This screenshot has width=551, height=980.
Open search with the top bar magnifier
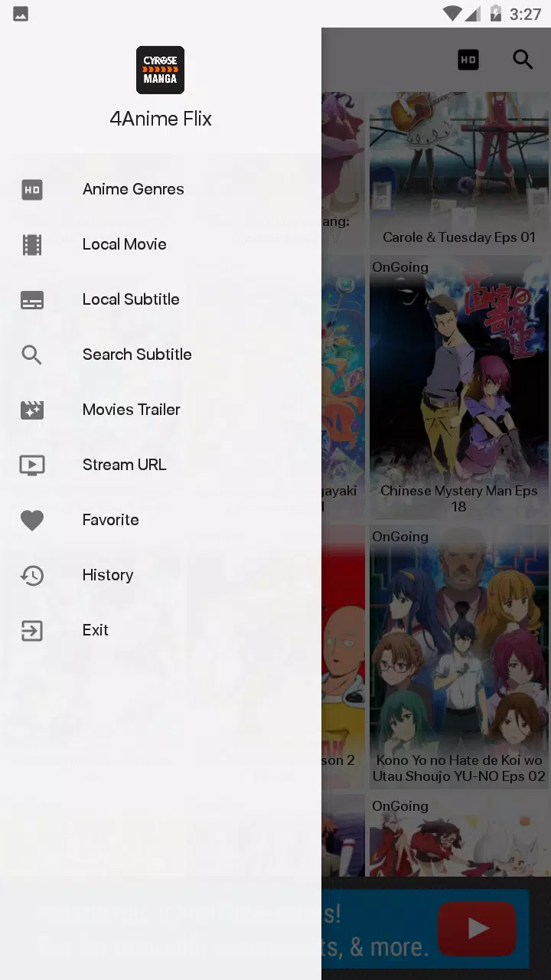[523, 60]
